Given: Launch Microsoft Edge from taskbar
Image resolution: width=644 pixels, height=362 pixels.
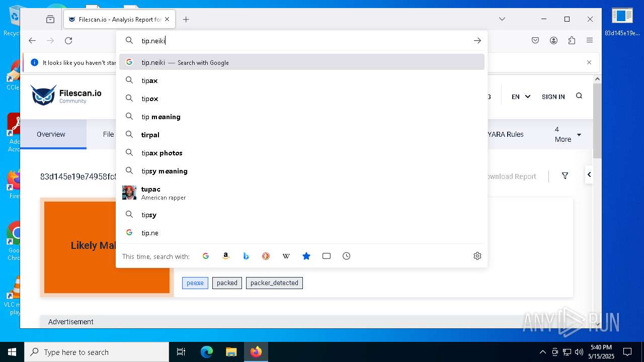Looking at the screenshot, I should click(207, 352).
